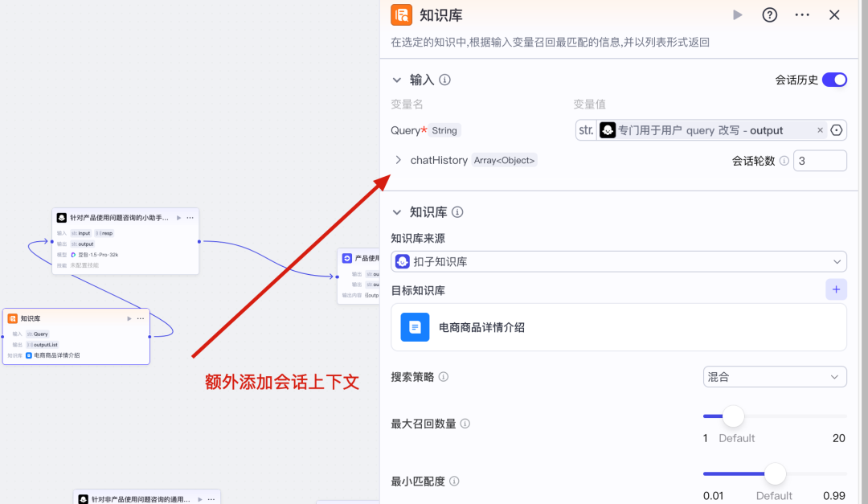The width and height of the screenshot is (868, 504).
Task: Show info tooltip for 最小匹配度
Action: [x=454, y=481]
